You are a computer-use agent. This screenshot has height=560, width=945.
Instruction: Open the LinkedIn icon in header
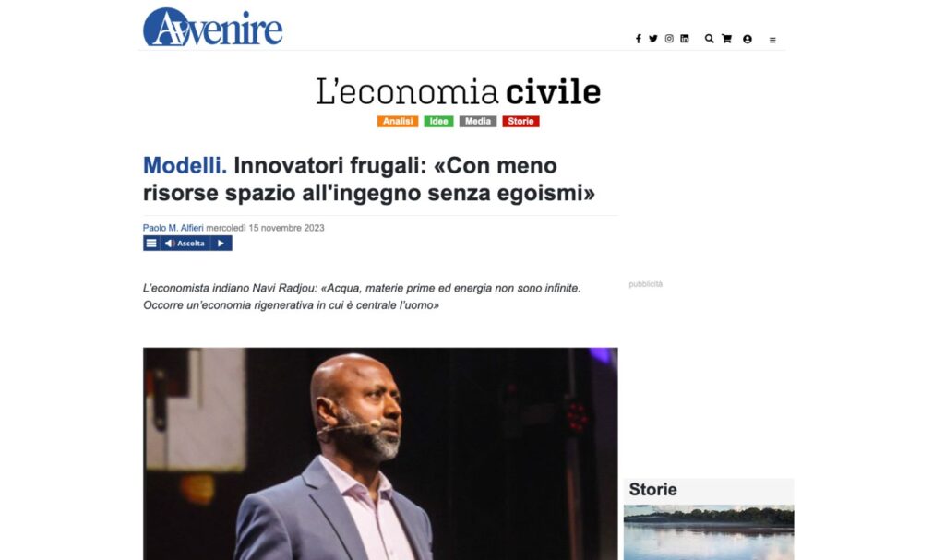[685, 39]
